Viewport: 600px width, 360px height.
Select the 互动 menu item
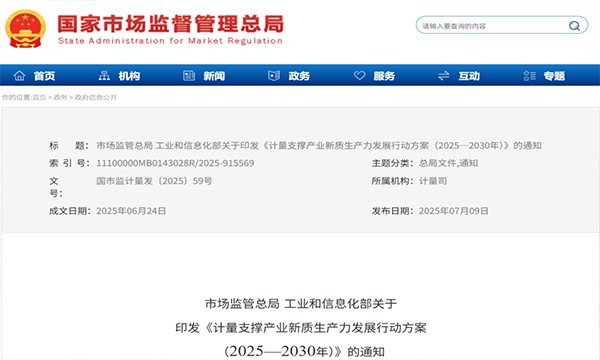469,76
